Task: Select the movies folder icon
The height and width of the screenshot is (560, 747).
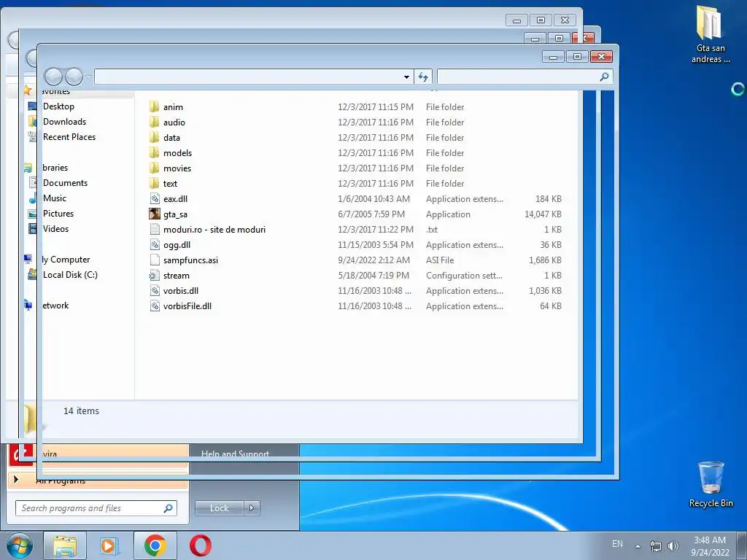Action: (154, 168)
